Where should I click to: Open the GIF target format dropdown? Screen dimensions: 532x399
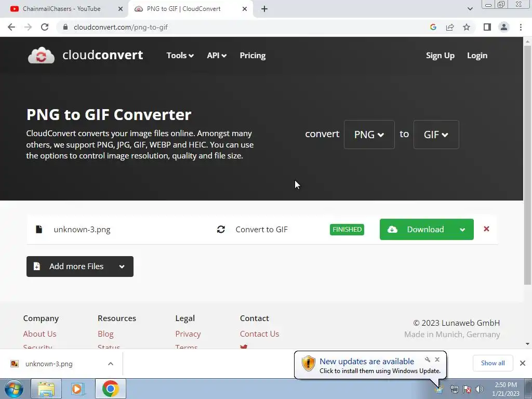click(436, 135)
